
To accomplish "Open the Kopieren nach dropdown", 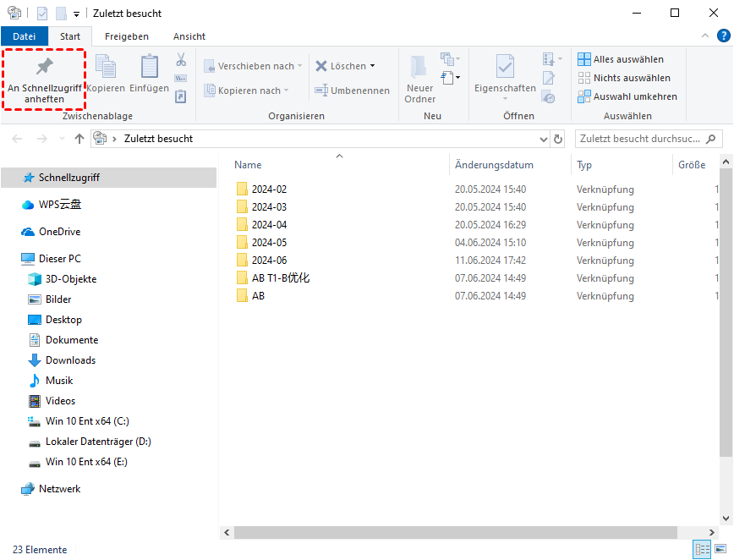I will click(x=246, y=91).
